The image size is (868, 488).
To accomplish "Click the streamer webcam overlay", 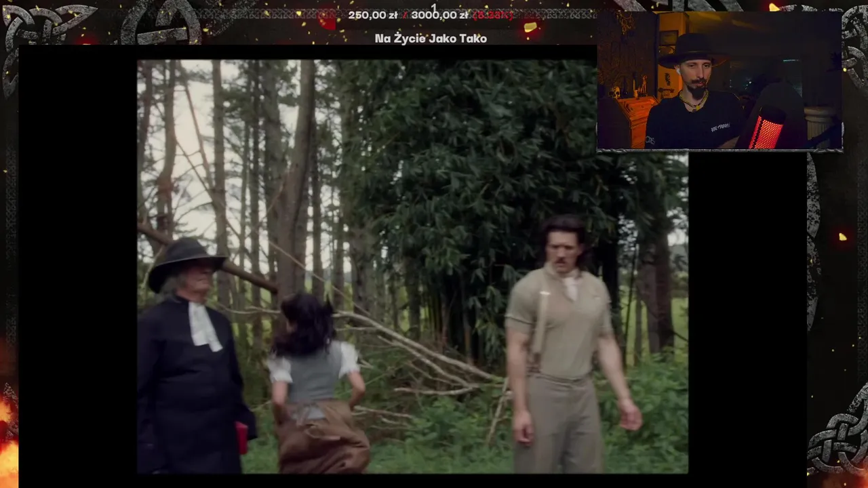I will point(719,80).
